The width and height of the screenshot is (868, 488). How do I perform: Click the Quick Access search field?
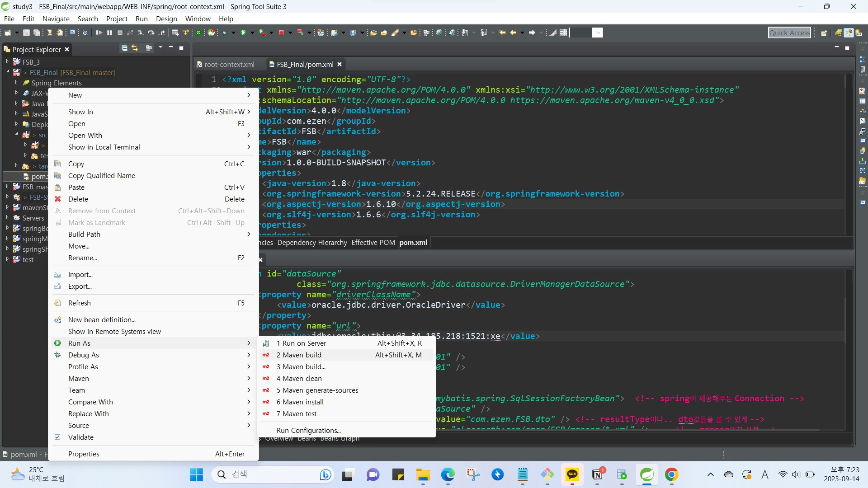(789, 33)
